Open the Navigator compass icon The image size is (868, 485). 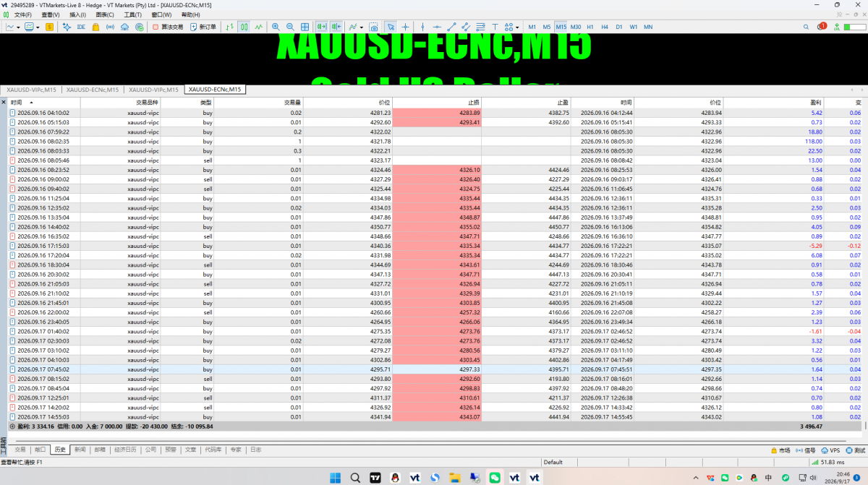tap(67, 27)
